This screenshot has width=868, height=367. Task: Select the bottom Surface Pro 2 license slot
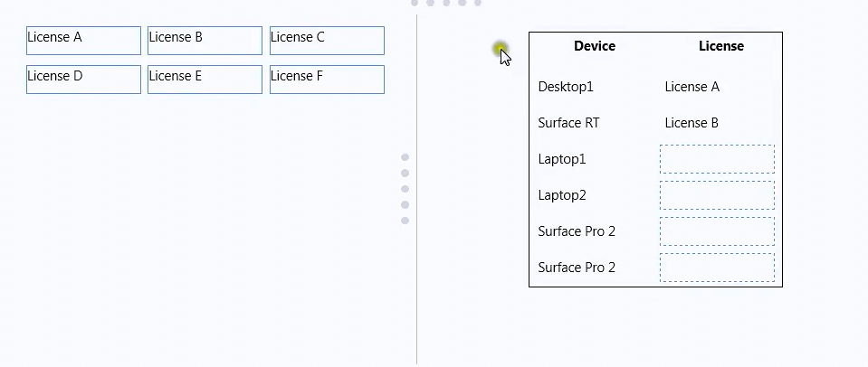point(717,268)
